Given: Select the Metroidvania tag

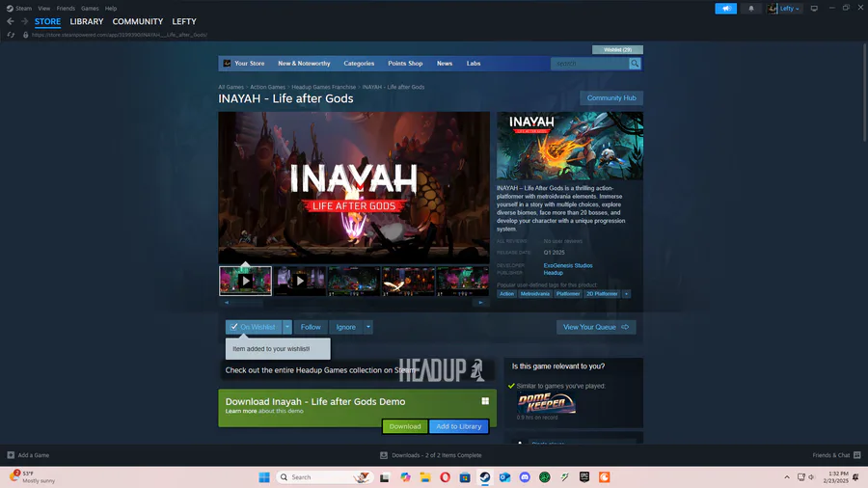Looking at the screenshot, I should 534,294.
